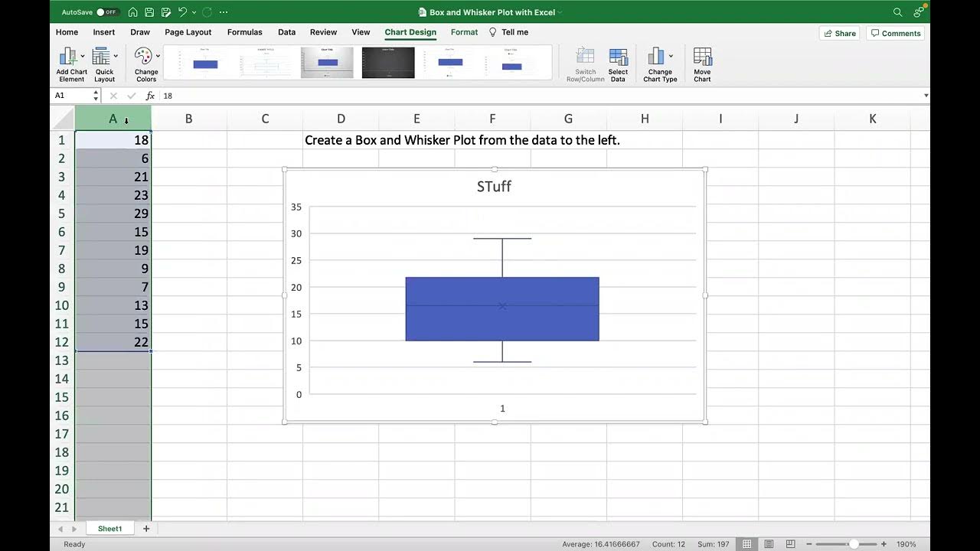Open the Insert ribbon tab
The height and width of the screenshot is (551, 980).
tap(104, 32)
